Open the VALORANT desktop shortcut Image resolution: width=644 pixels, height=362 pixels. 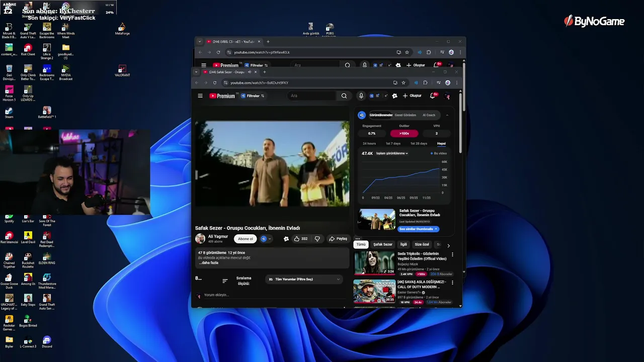click(122, 71)
